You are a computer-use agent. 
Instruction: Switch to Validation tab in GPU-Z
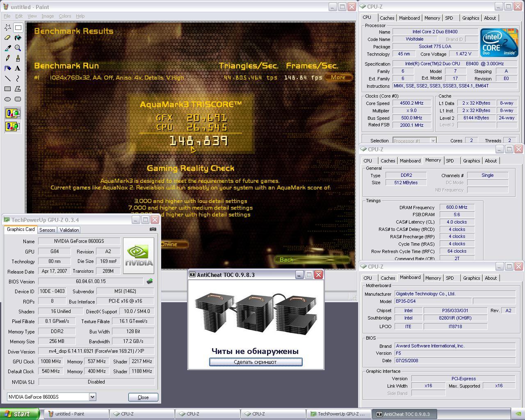(x=69, y=230)
